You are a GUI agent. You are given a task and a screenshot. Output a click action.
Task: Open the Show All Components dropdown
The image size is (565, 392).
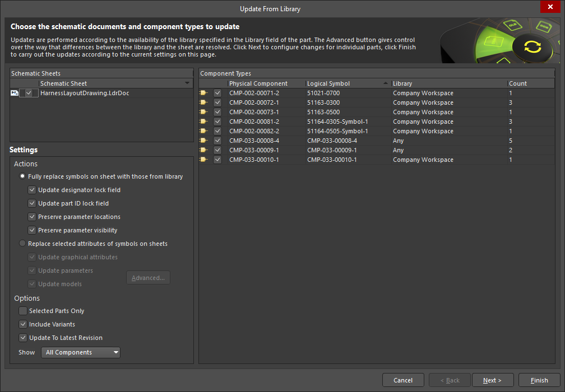click(81, 352)
